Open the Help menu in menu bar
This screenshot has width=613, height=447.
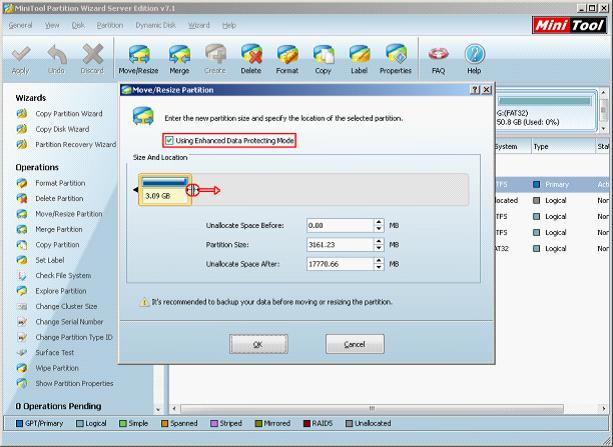229,25
